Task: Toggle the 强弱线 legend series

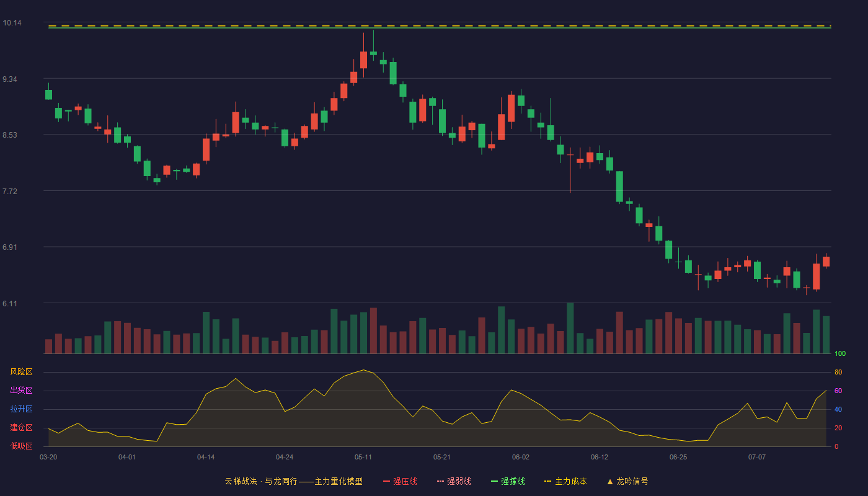Action: pyautogui.click(x=454, y=481)
